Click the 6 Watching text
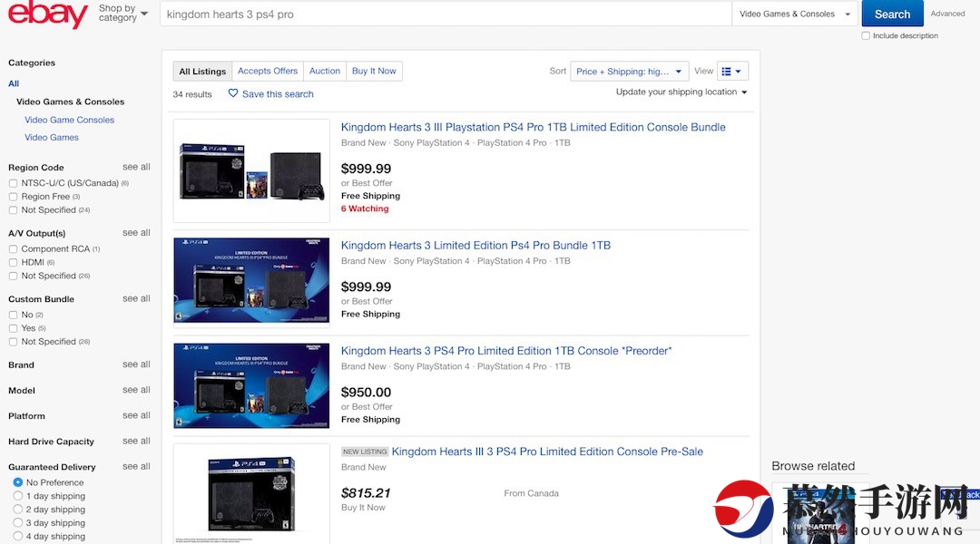980x544 pixels. (x=365, y=209)
